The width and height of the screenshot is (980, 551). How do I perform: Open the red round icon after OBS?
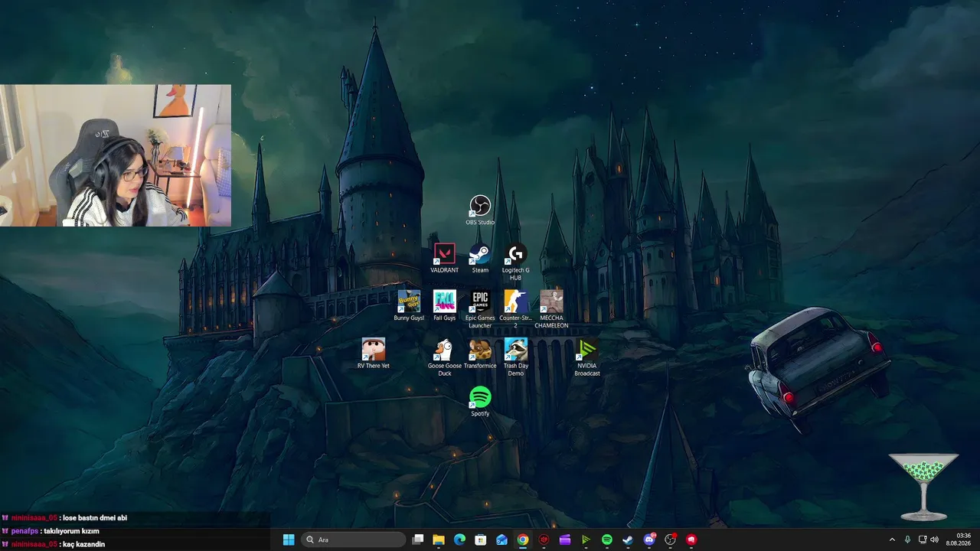click(691, 540)
